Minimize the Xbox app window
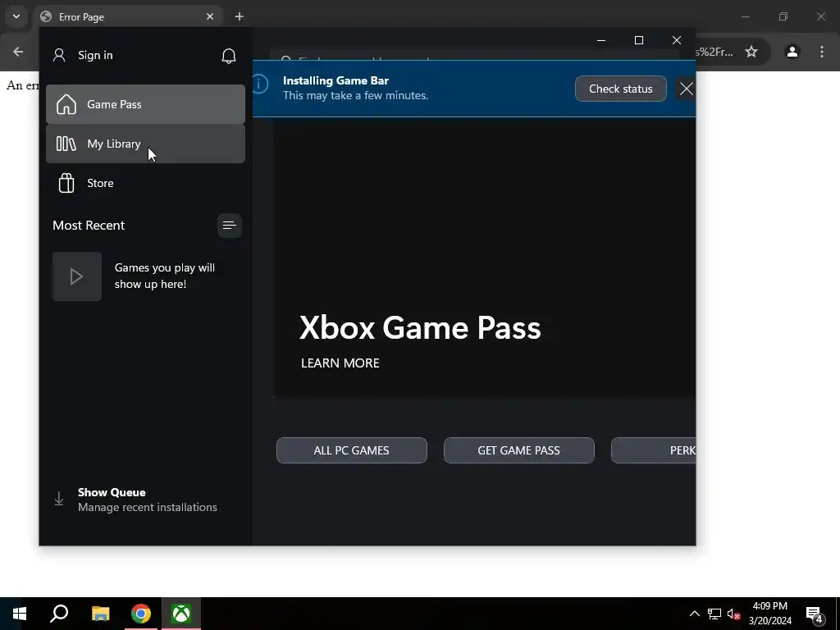Viewport: 840px width, 630px height. click(601, 40)
